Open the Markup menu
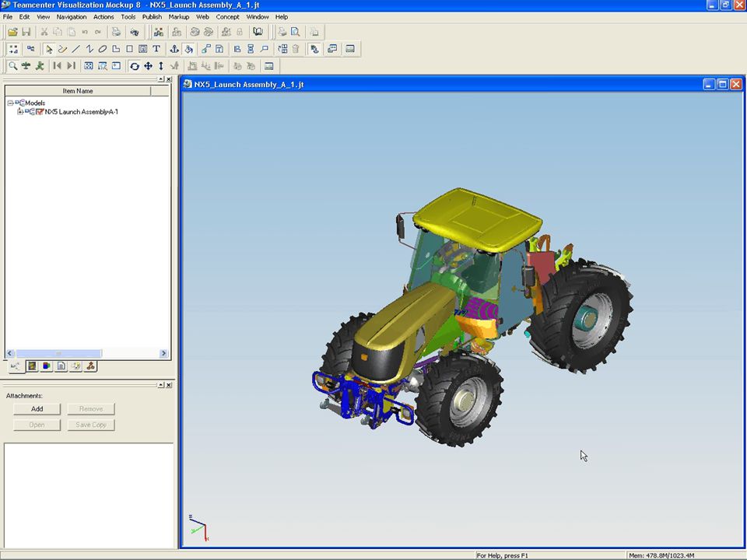The image size is (747, 560). (179, 16)
